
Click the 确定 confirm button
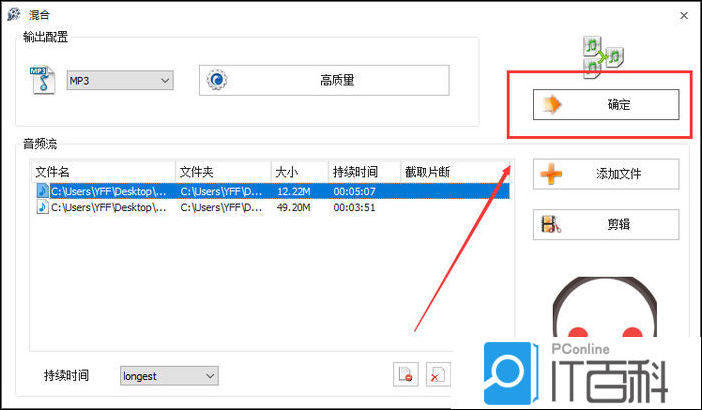click(606, 104)
